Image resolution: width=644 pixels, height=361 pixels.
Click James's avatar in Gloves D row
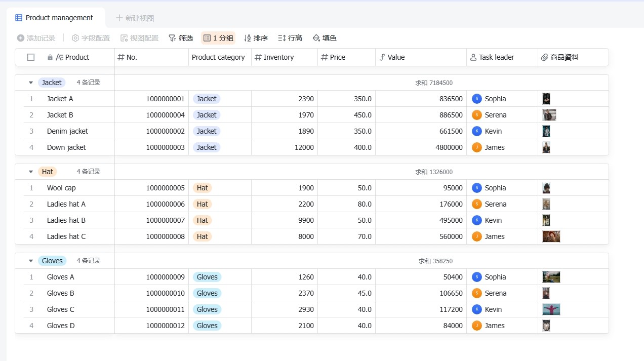pos(477,326)
